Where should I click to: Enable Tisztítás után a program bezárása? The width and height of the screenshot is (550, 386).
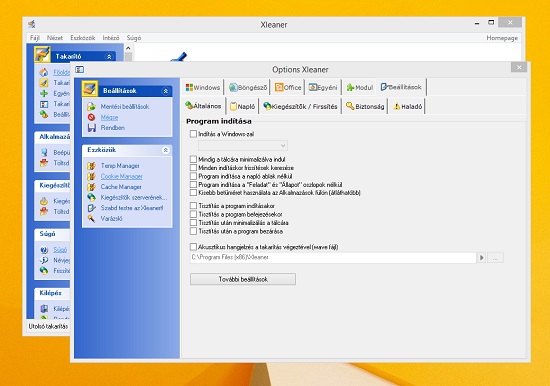point(193,231)
